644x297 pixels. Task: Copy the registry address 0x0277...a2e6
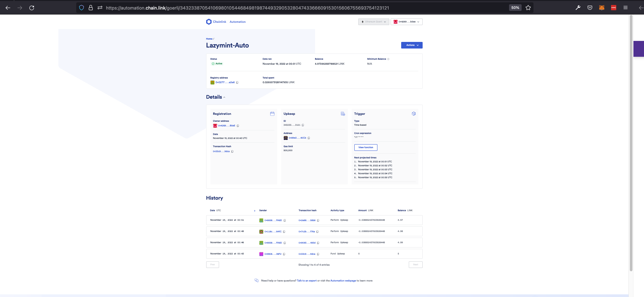tap(237, 82)
